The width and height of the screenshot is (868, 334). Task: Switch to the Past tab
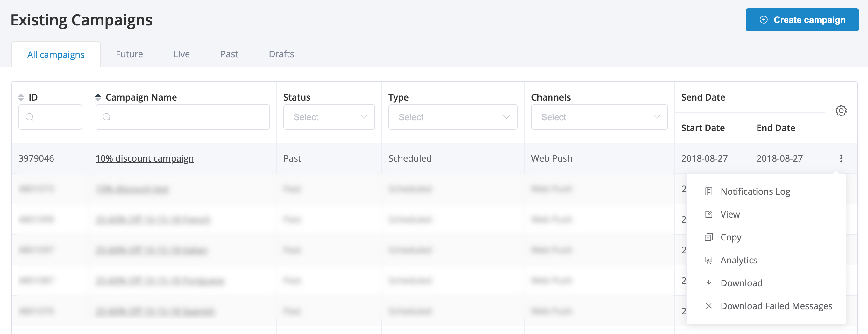(229, 54)
